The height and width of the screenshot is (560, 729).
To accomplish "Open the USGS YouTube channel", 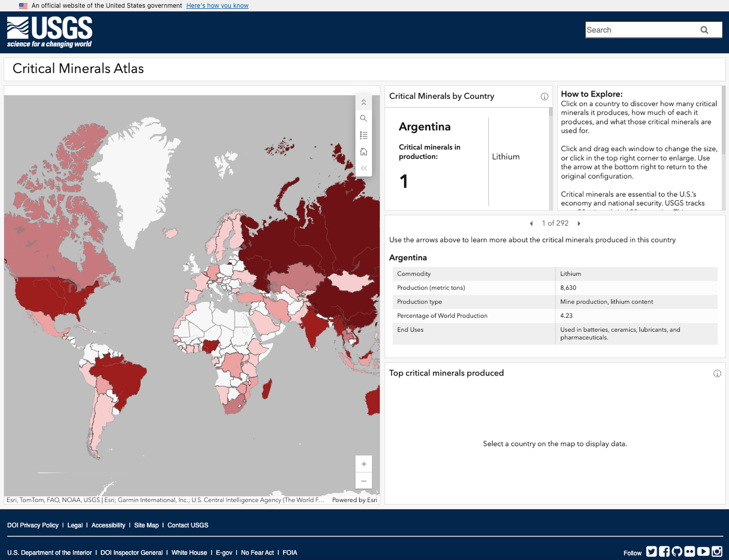I will [x=703, y=552].
